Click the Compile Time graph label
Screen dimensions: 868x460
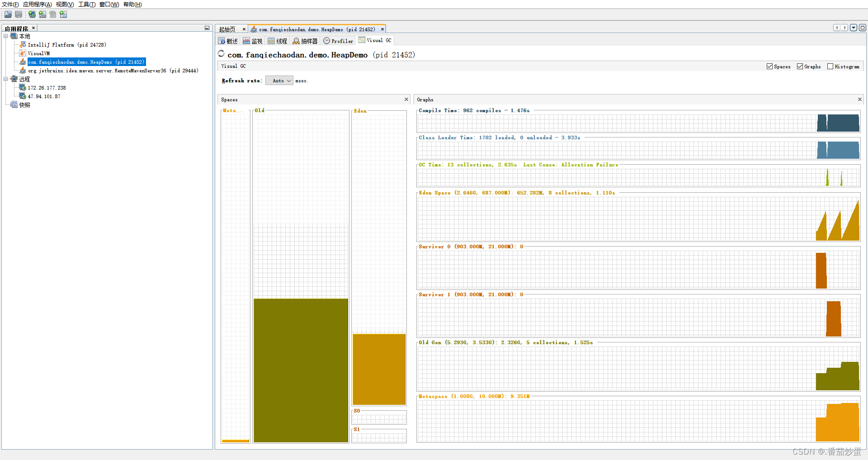tap(474, 110)
